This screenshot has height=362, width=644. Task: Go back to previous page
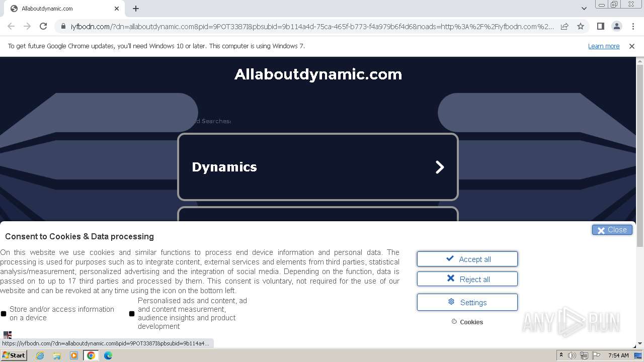click(x=11, y=26)
